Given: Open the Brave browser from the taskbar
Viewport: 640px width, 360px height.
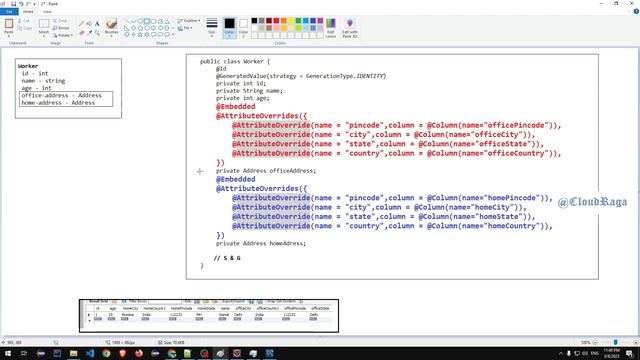Looking at the screenshot, I should tap(122, 353).
